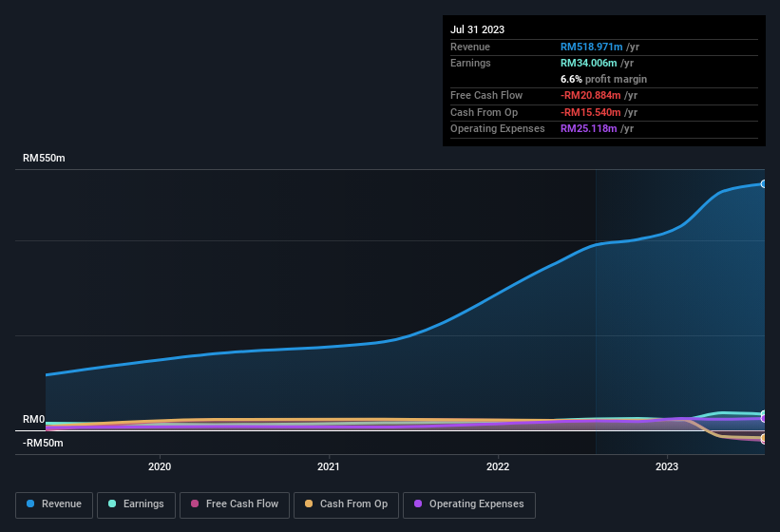Click the Revenue endpoint marker on the chart
Image resolution: width=780 pixels, height=532 pixels.
763,184
